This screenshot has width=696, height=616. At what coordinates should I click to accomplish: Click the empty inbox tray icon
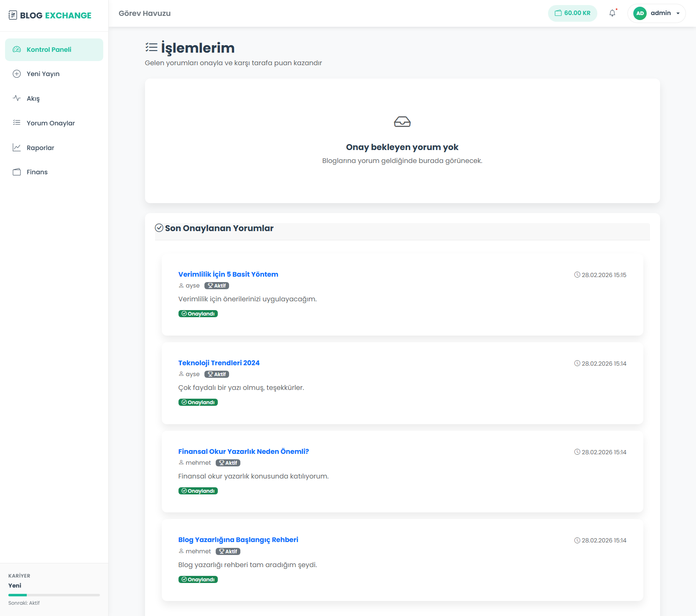click(x=402, y=122)
